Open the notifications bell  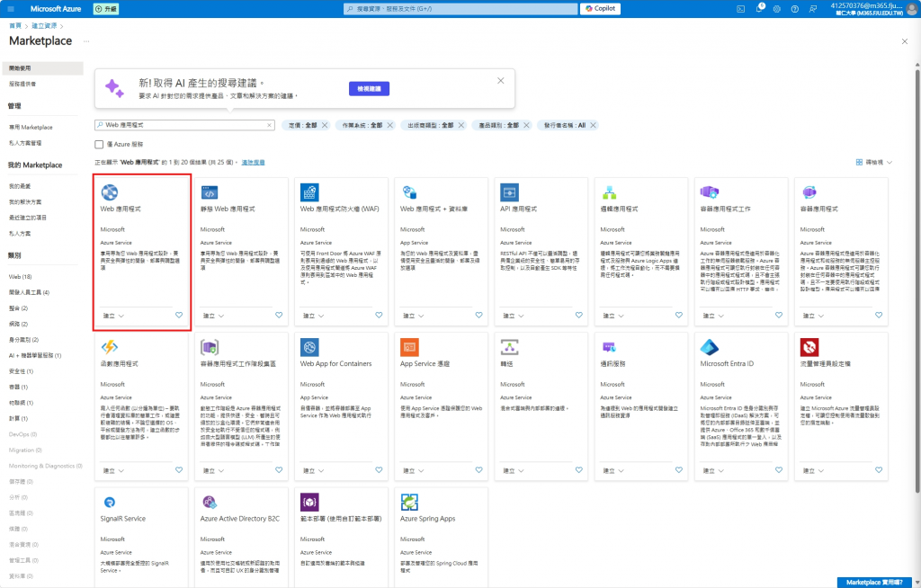(x=759, y=8)
